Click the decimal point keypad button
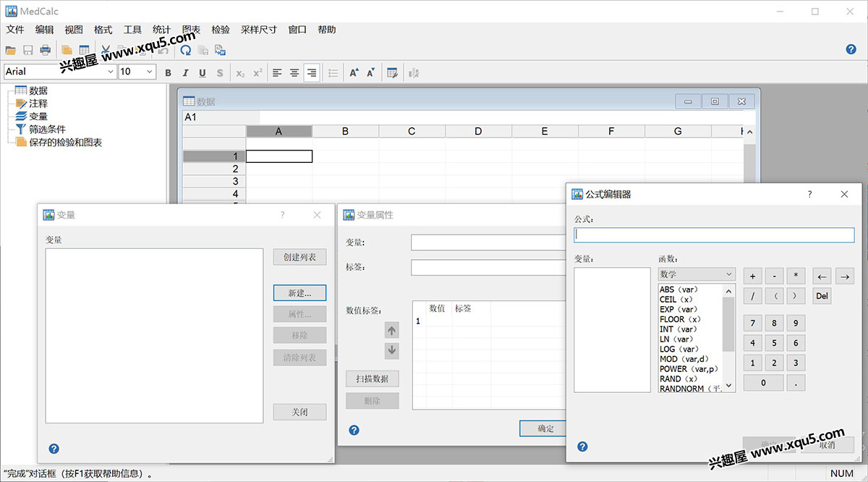 (796, 383)
